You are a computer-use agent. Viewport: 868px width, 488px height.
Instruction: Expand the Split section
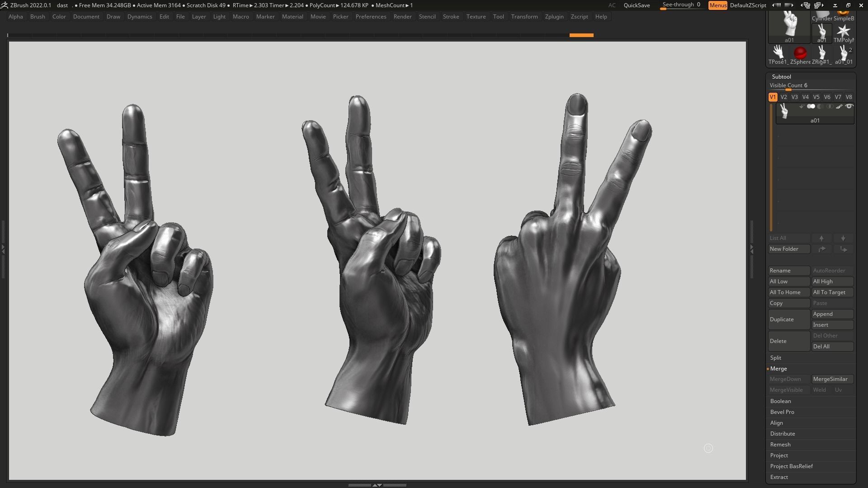pos(776,358)
